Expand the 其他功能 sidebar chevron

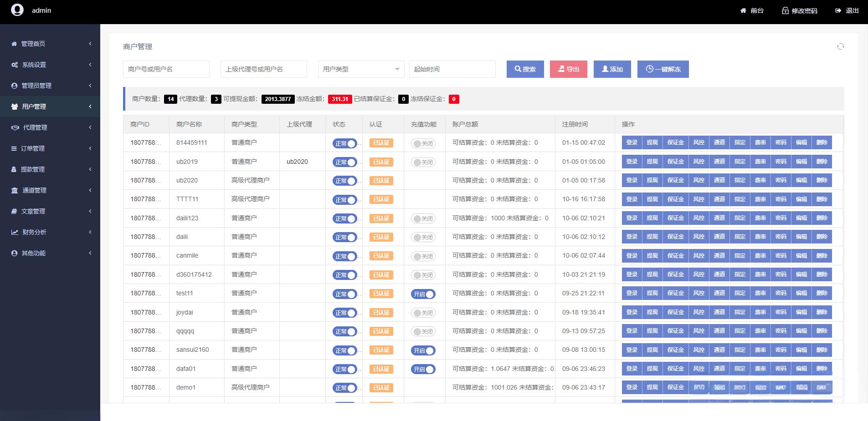click(90, 253)
